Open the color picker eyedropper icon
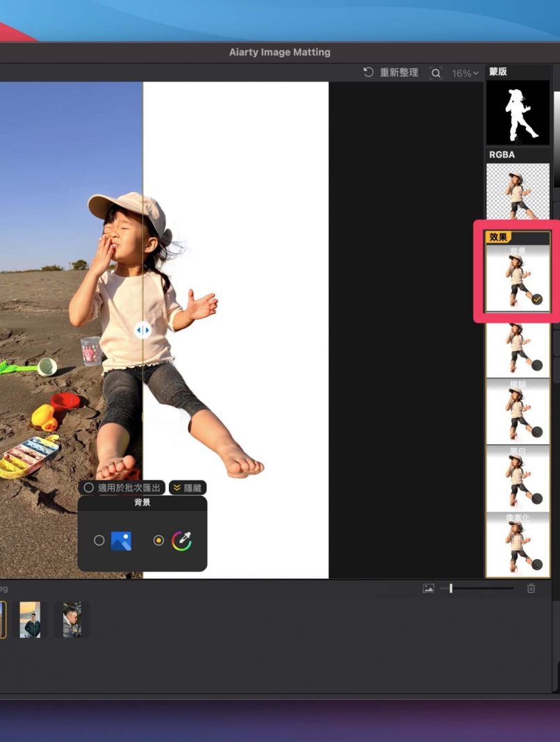The image size is (560, 742). (181, 540)
